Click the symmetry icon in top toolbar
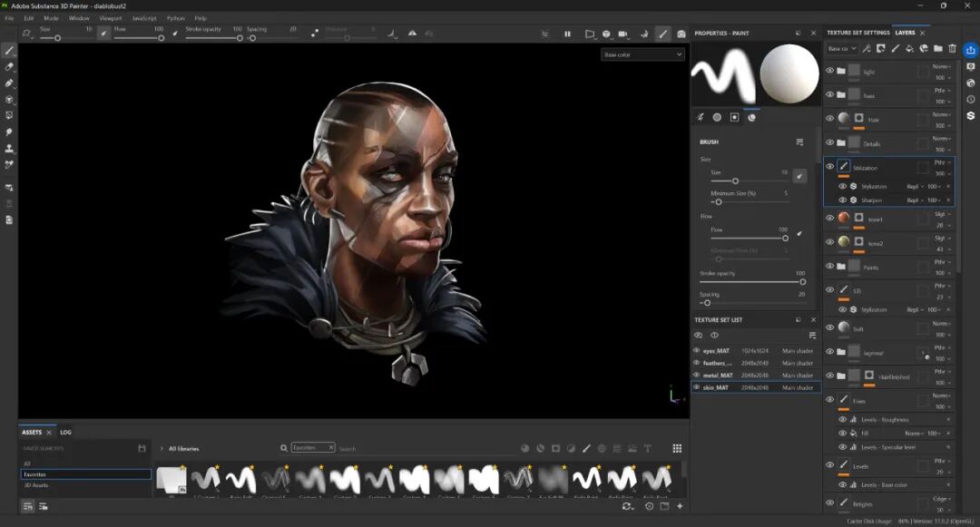980x527 pixels. (x=413, y=33)
